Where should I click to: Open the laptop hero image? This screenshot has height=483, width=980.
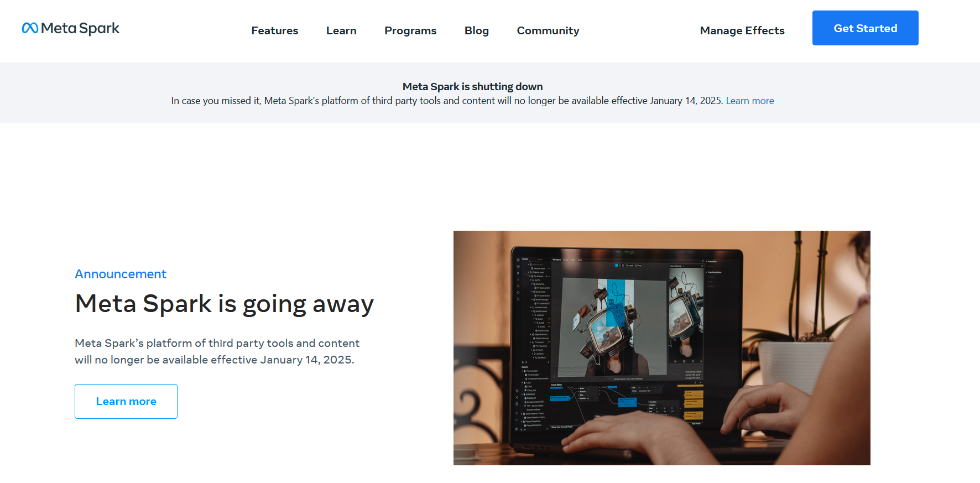click(662, 348)
